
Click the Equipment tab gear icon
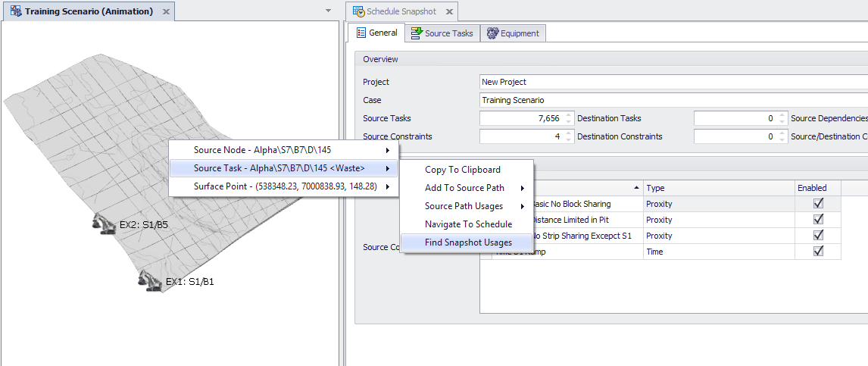coord(492,33)
